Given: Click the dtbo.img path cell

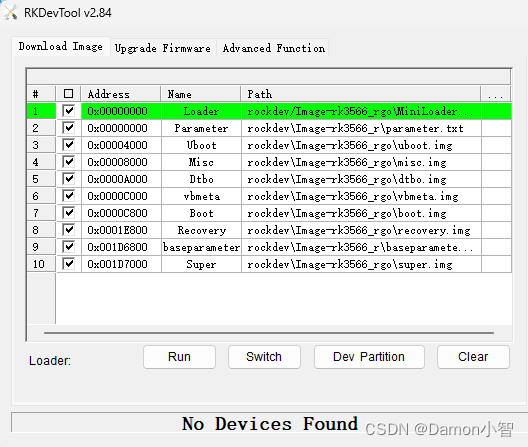Looking at the screenshot, I should click(361, 179).
